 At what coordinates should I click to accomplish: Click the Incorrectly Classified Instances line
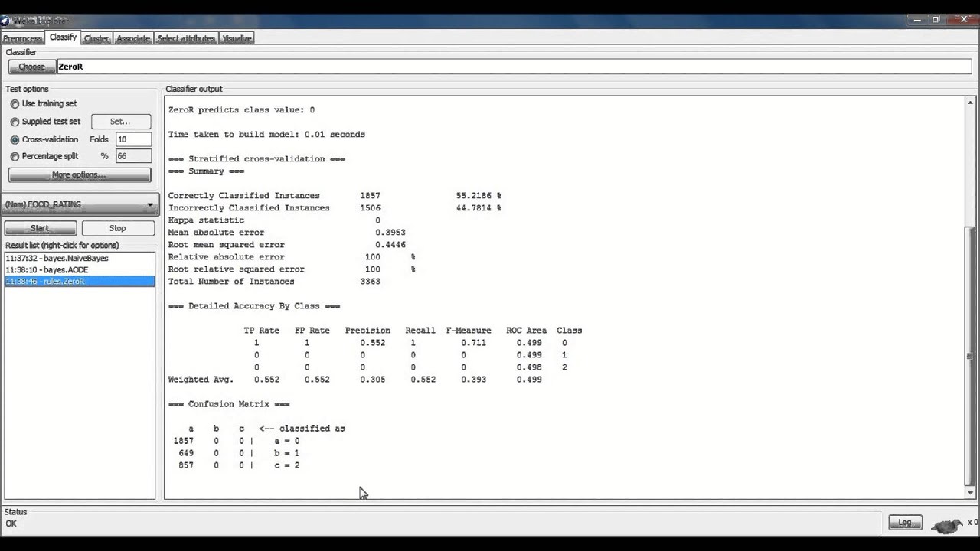pyautogui.click(x=335, y=208)
